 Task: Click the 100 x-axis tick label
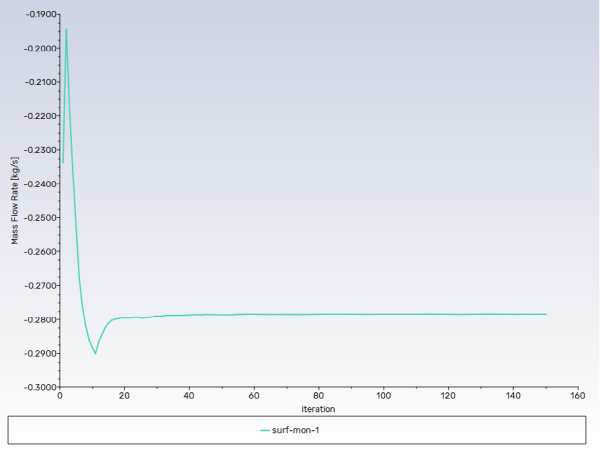click(x=383, y=396)
